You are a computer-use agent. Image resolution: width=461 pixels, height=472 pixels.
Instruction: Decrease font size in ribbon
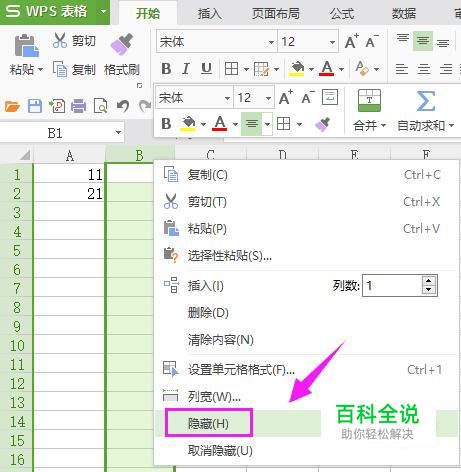click(x=372, y=42)
